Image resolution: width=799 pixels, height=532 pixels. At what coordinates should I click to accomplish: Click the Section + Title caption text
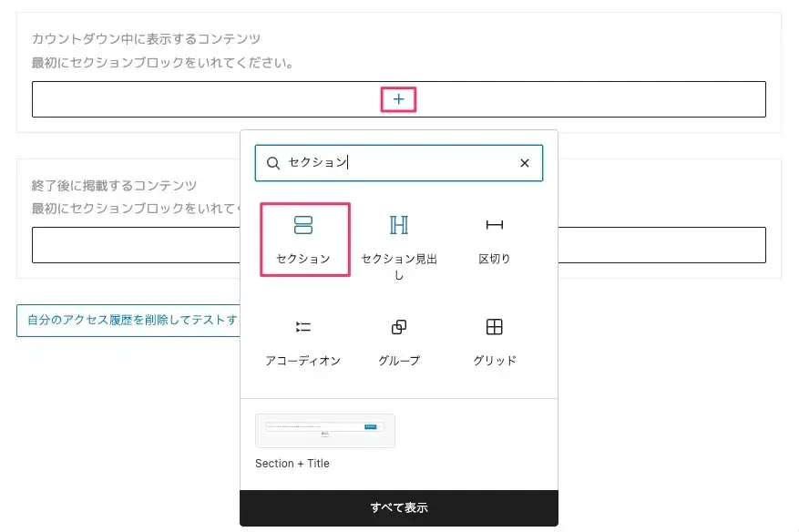(292, 464)
